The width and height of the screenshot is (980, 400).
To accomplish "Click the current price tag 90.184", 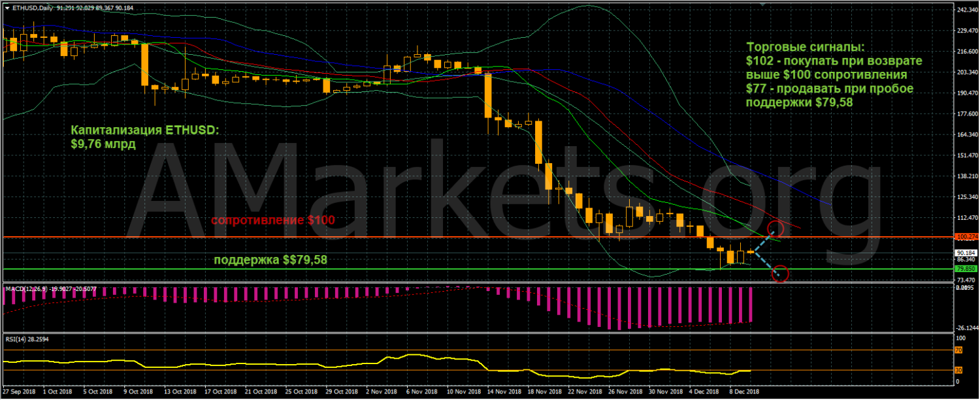I will [966, 253].
